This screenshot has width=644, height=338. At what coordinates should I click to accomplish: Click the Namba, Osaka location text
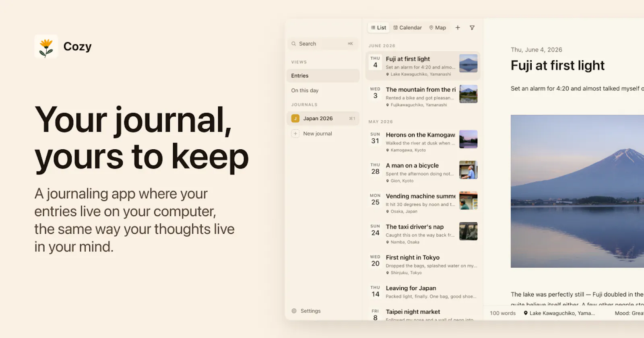click(405, 242)
